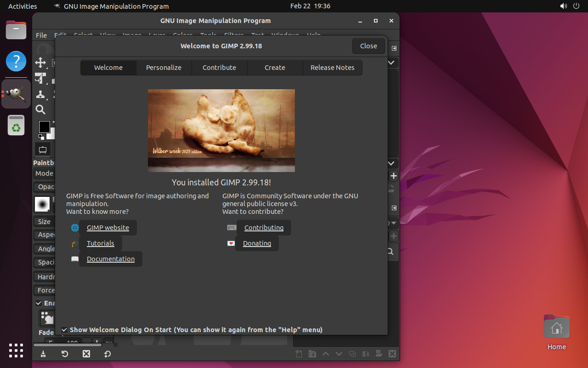Delete layer icon in bottom-right corner
This screenshot has width=588, height=368.
pos(392,354)
